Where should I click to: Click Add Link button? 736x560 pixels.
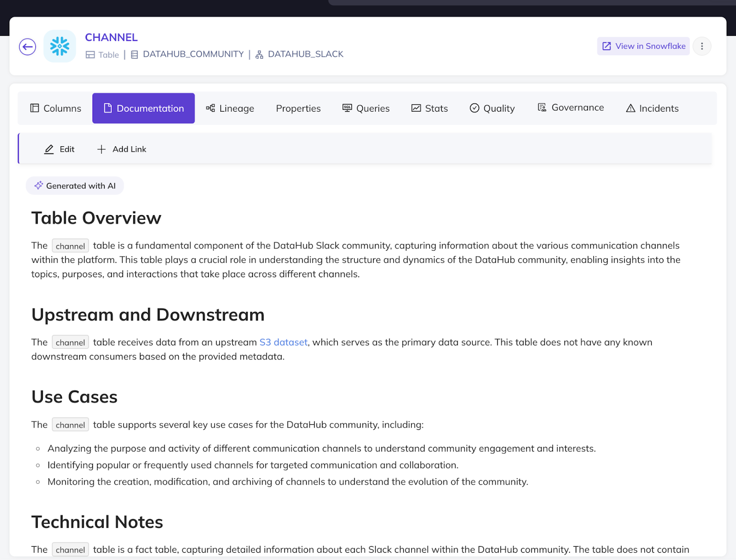click(x=122, y=149)
